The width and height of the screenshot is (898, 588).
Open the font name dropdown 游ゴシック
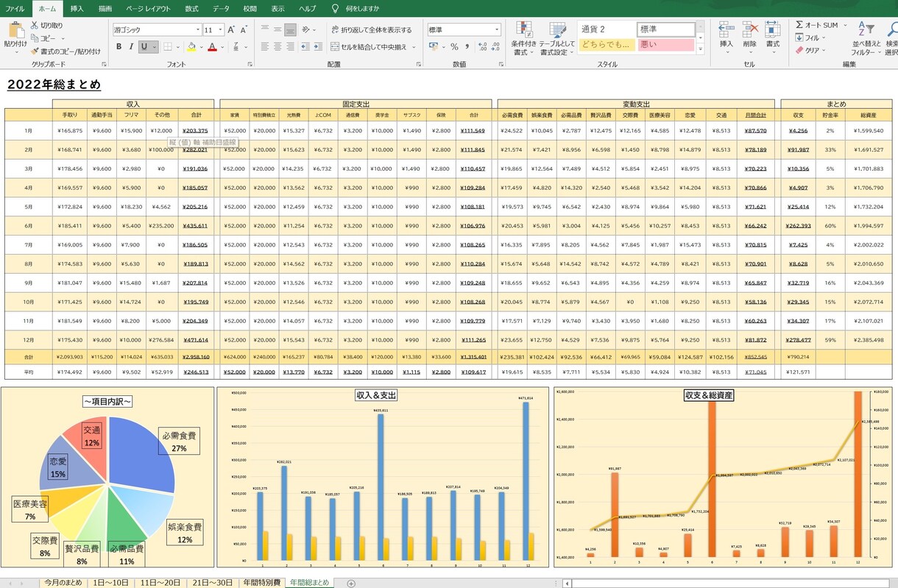tap(197, 30)
